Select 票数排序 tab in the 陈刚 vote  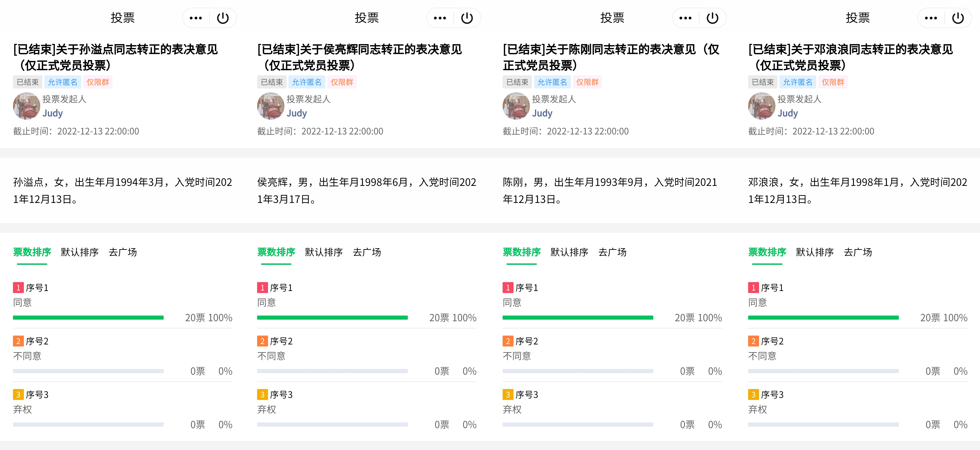(521, 252)
